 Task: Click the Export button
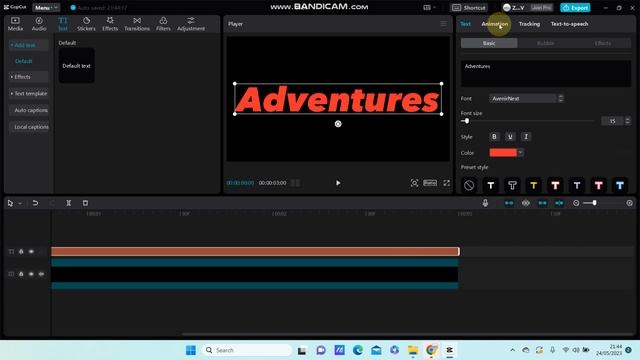click(x=575, y=7)
